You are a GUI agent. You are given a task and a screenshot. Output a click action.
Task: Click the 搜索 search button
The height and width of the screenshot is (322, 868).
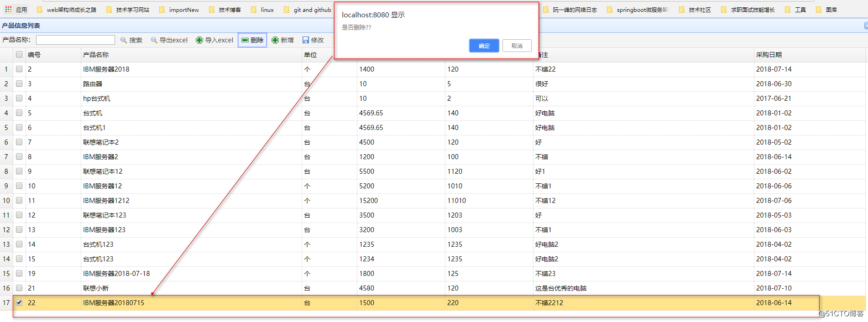[131, 40]
